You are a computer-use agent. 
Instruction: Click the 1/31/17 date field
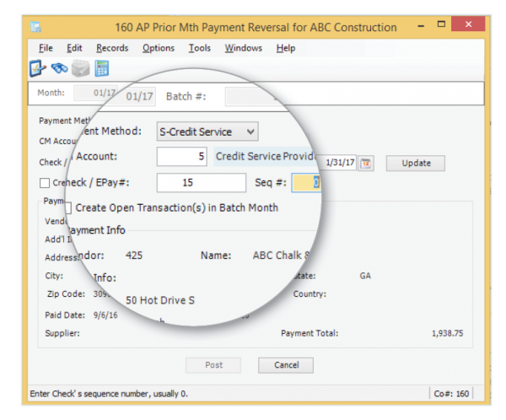coord(338,163)
